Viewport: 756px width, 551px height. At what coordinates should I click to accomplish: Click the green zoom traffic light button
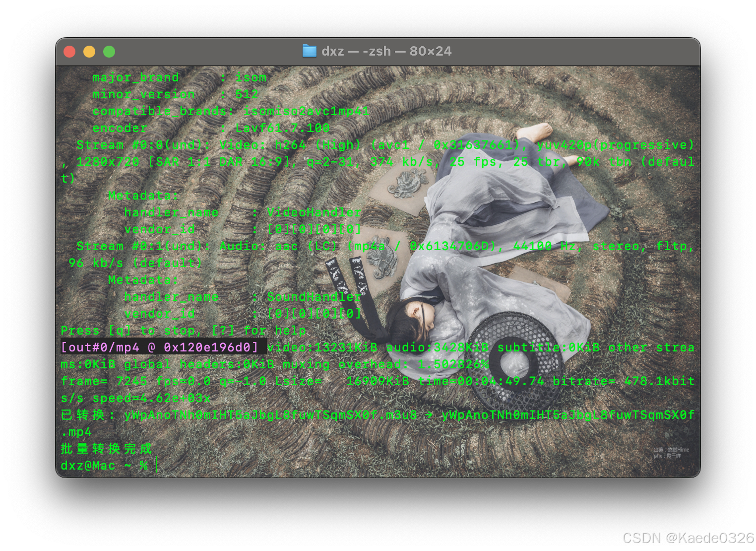[x=109, y=51]
